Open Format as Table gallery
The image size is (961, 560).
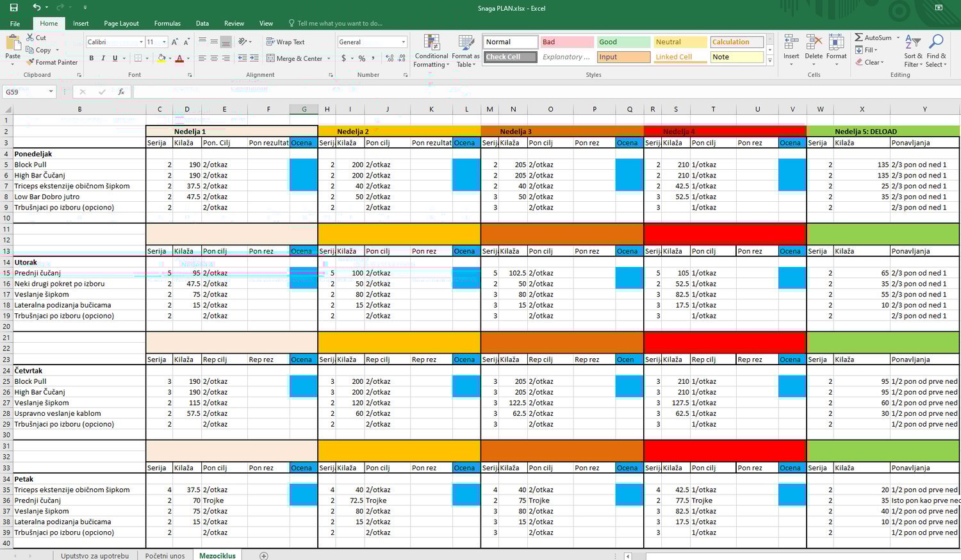pos(466,51)
